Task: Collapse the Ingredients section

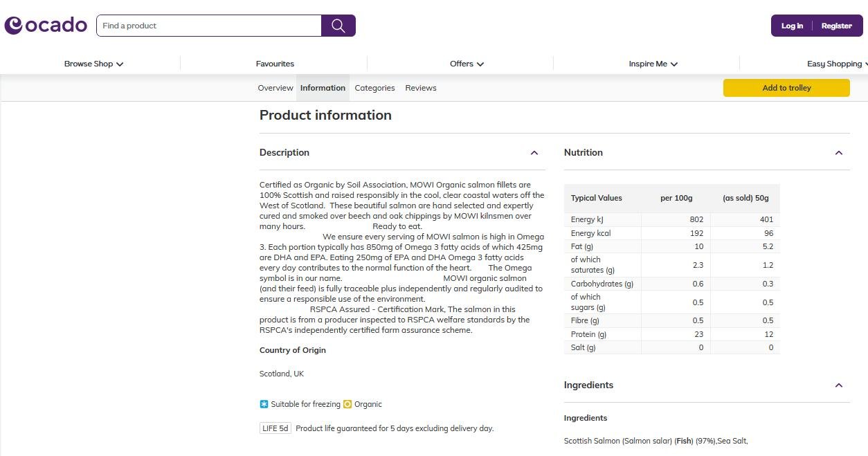Action: [x=839, y=385]
